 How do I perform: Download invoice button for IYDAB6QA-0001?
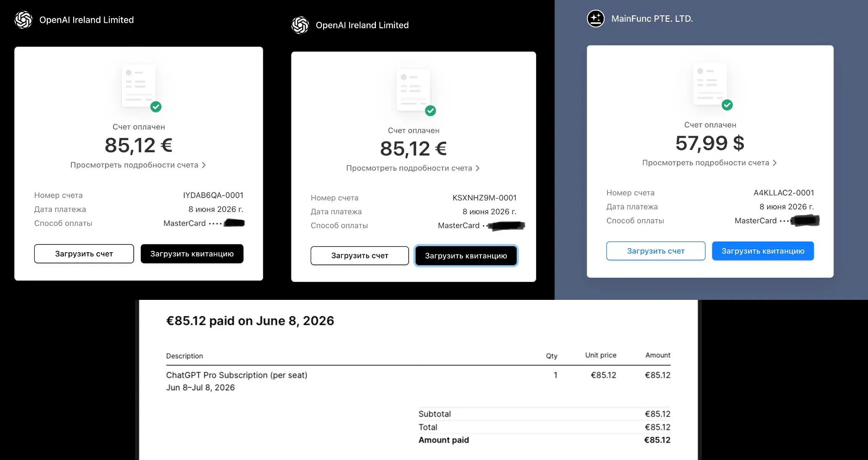click(x=84, y=254)
